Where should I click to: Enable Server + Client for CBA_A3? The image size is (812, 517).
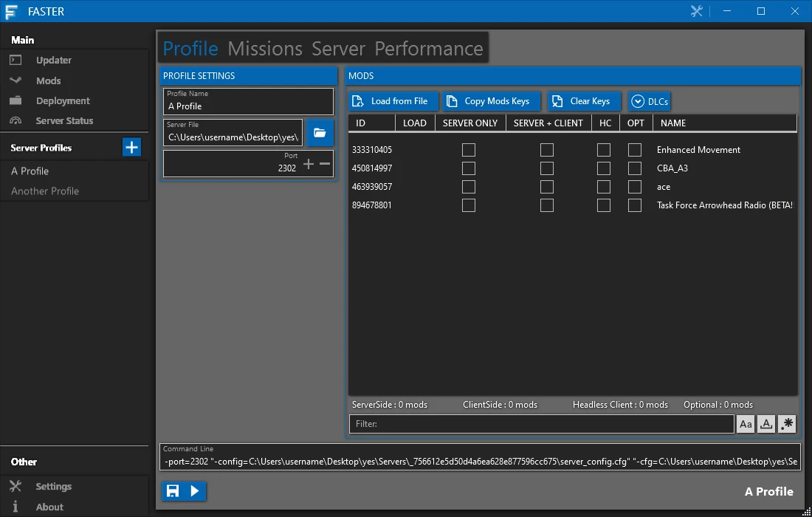[x=547, y=168]
